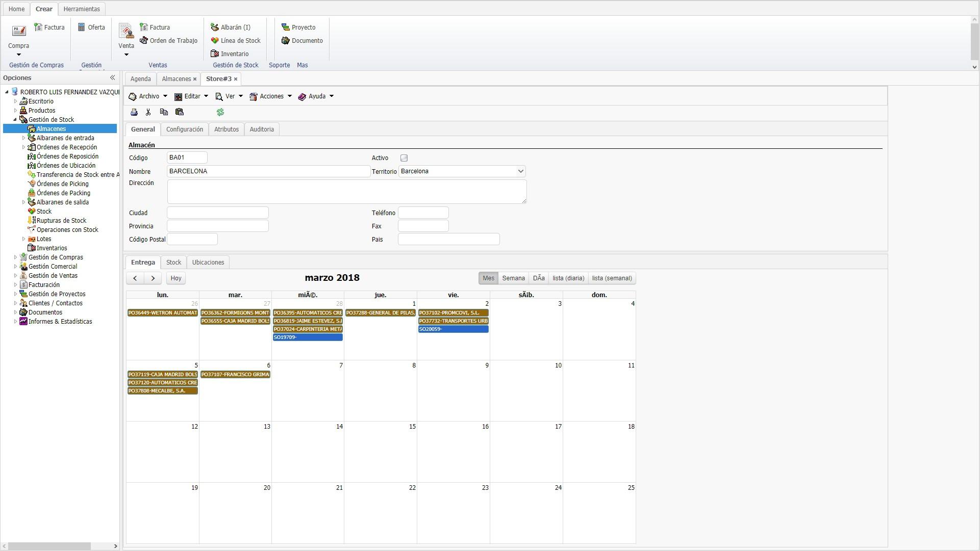Click the blue SO19709 calendar event
This screenshot has width=980, height=551.
click(x=308, y=337)
